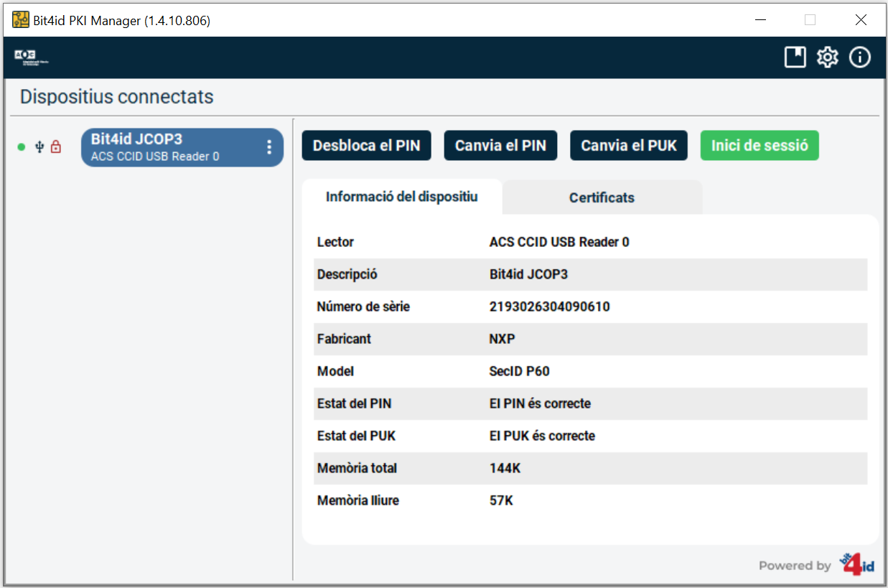Click the Bit4id logo beside Powered by
888x588 pixels.
(x=857, y=564)
